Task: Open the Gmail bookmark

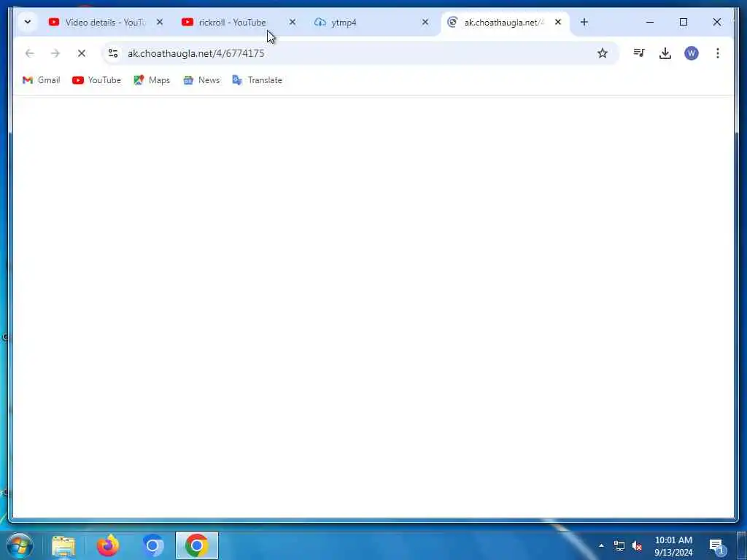Action: point(42,80)
